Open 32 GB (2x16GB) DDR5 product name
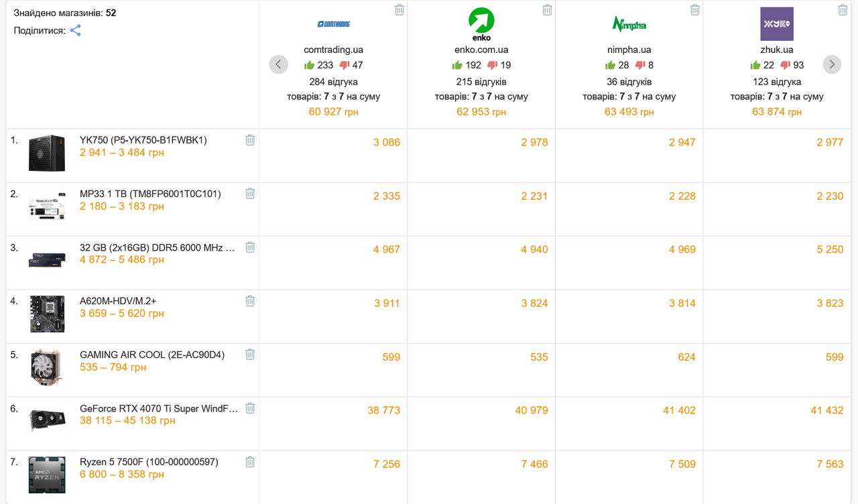Screen dimensions: 858x504 (158, 247)
